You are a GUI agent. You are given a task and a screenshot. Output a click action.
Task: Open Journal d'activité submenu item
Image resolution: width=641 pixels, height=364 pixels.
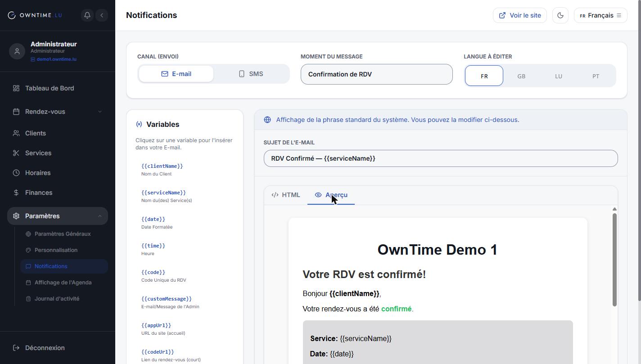[64, 299]
